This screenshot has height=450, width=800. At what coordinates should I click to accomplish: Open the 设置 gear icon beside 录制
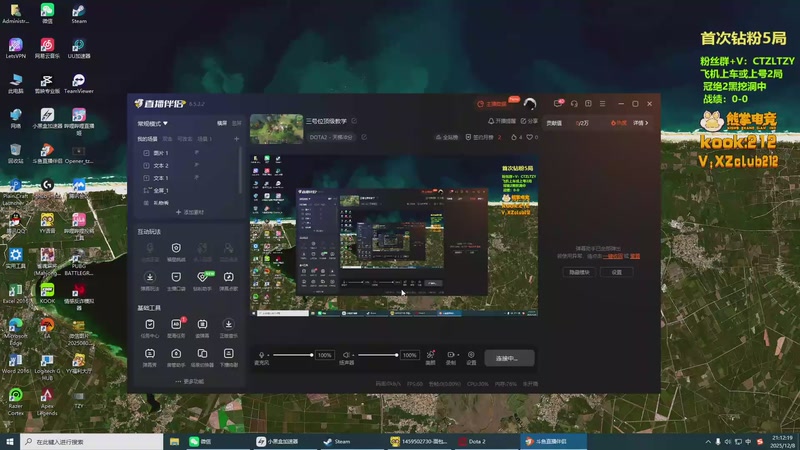coord(471,355)
